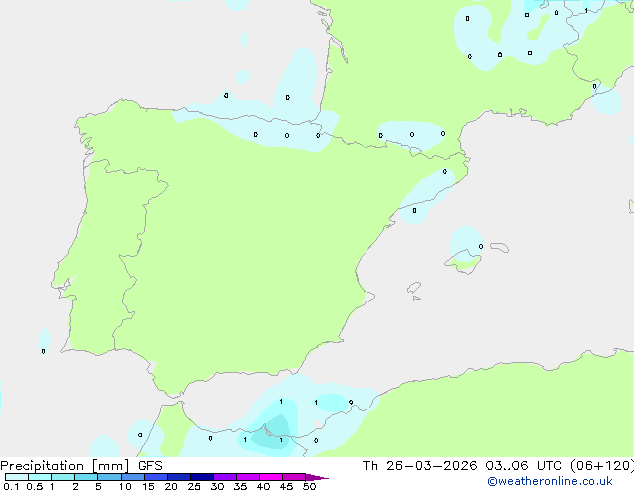Click the 45–50 mm legend swatch
634x490 pixels.
(x=294, y=477)
